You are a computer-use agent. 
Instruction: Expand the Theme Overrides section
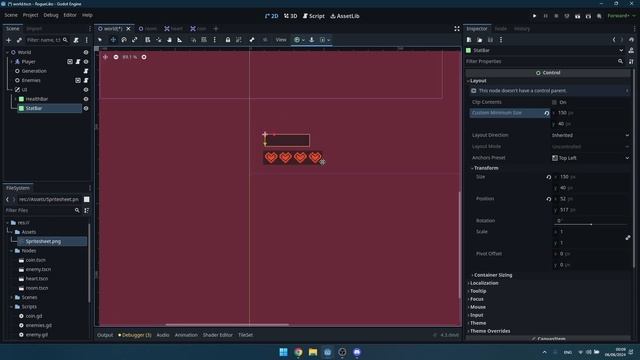pos(490,331)
